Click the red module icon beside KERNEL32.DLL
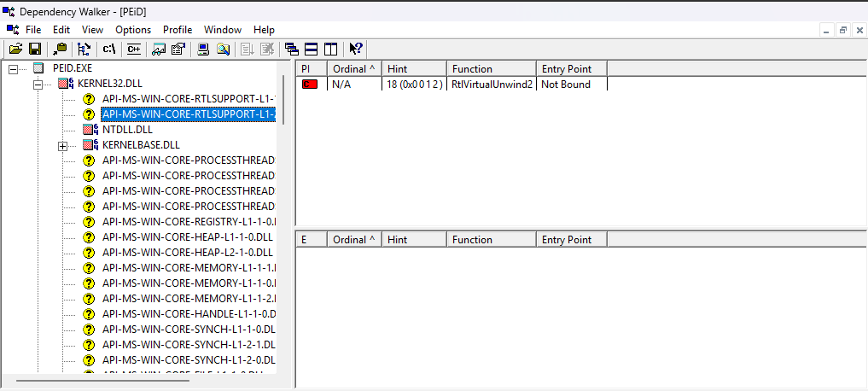The height and width of the screenshot is (391, 868). 67,84
